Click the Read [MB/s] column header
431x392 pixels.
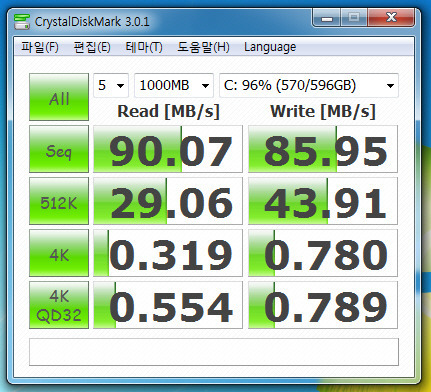click(168, 111)
